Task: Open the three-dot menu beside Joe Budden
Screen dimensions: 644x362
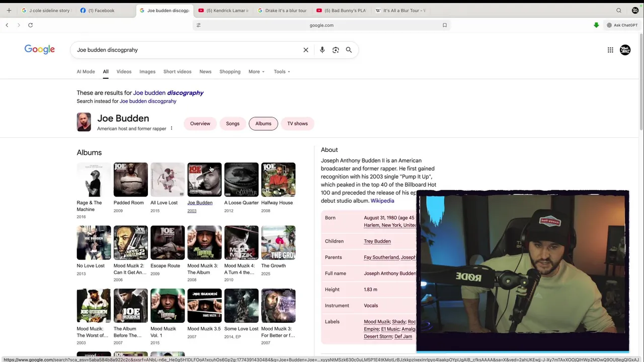Action: tap(171, 128)
